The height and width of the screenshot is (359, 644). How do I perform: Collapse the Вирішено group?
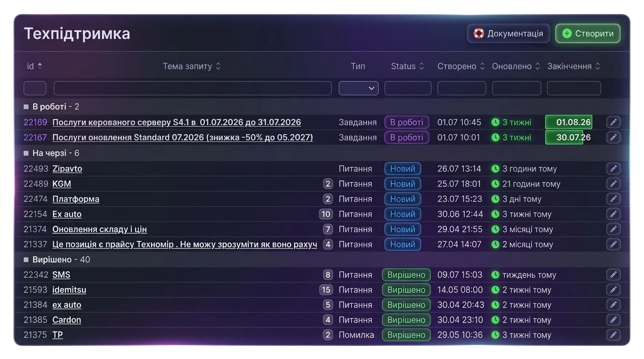26,259
